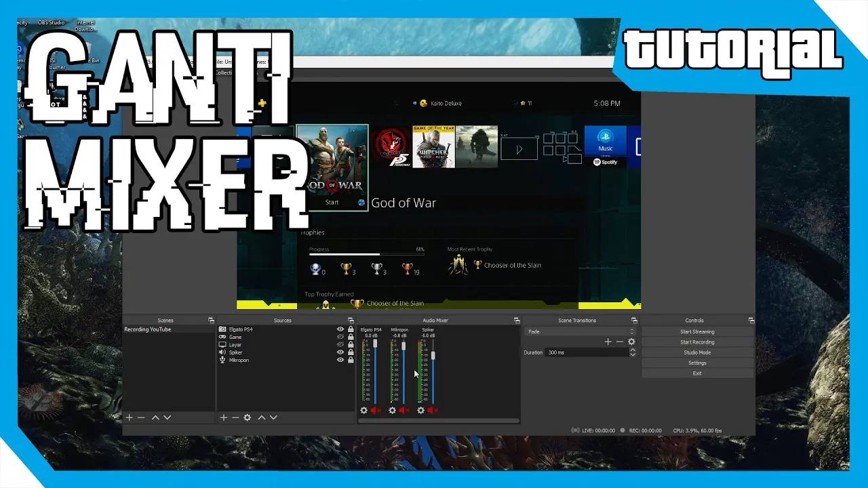Viewport: 868px width, 488px height.
Task: Click Spiker volume slider handle
Action: point(433,355)
